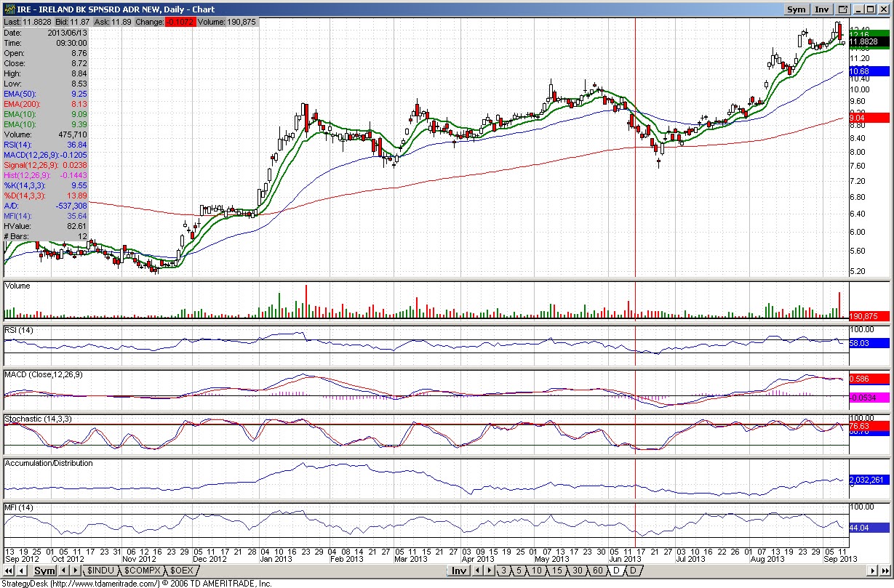Viewport: 894px width, 588px height.
Task: Click the A/D -537,308 row in data box
Action: tap(46, 206)
